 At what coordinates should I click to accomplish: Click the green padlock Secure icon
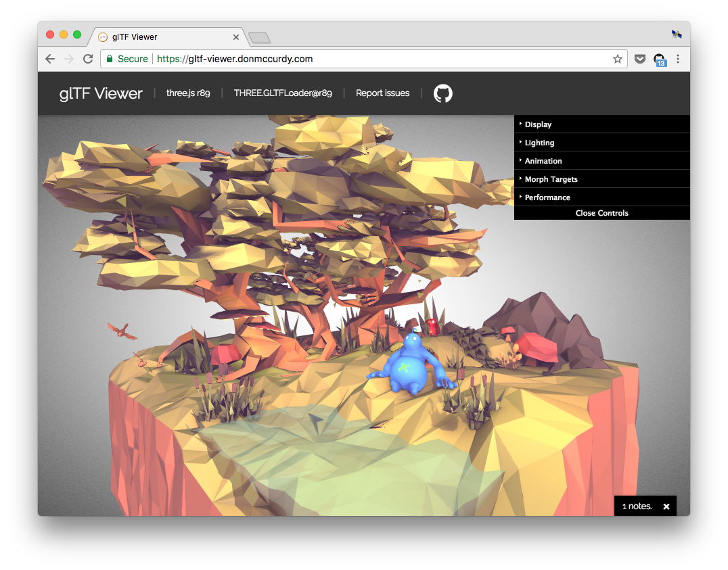pyautogui.click(x=110, y=59)
